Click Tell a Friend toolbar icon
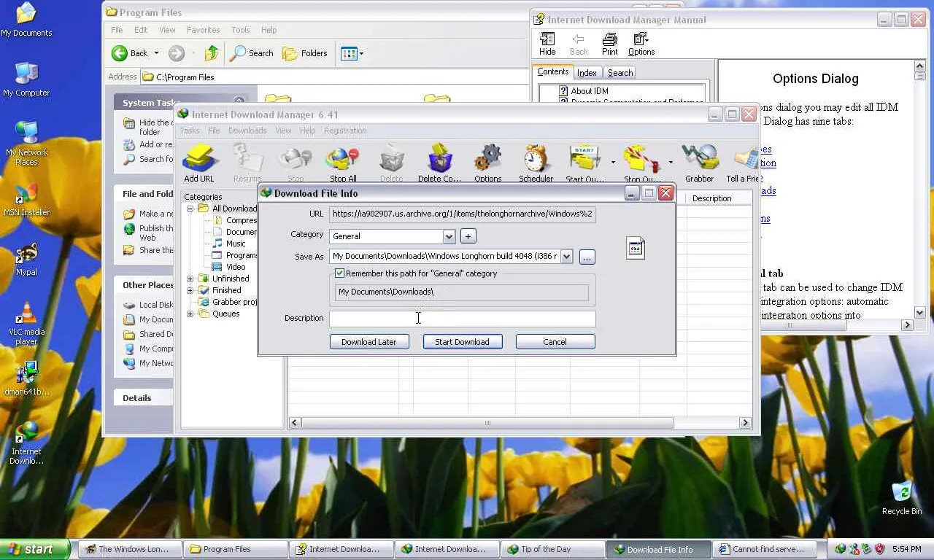This screenshot has height=560, width=934. 743,162
